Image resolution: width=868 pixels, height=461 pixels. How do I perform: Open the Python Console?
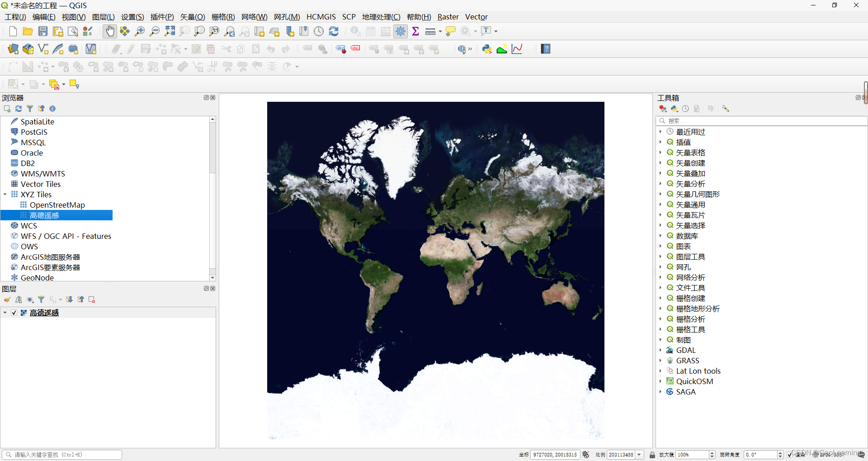click(487, 49)
